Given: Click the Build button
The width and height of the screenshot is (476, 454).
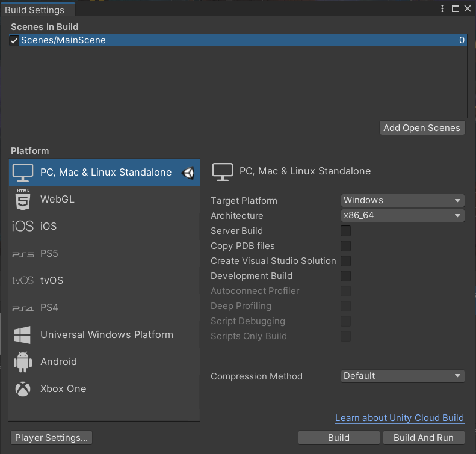Looking at the screenshot, I should (339, 438).
